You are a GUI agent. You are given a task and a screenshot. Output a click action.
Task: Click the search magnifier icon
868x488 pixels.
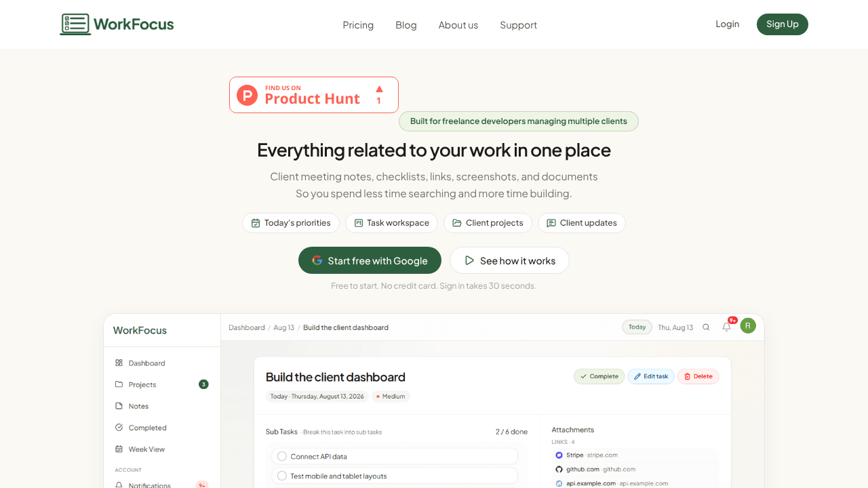pos(706,327)
